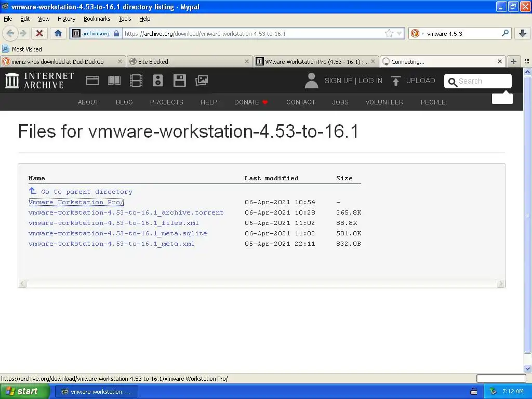This screenshot has width=532, height=399.
Task: Open Internet Archive Images icon
Action: (x=202, y=81)
